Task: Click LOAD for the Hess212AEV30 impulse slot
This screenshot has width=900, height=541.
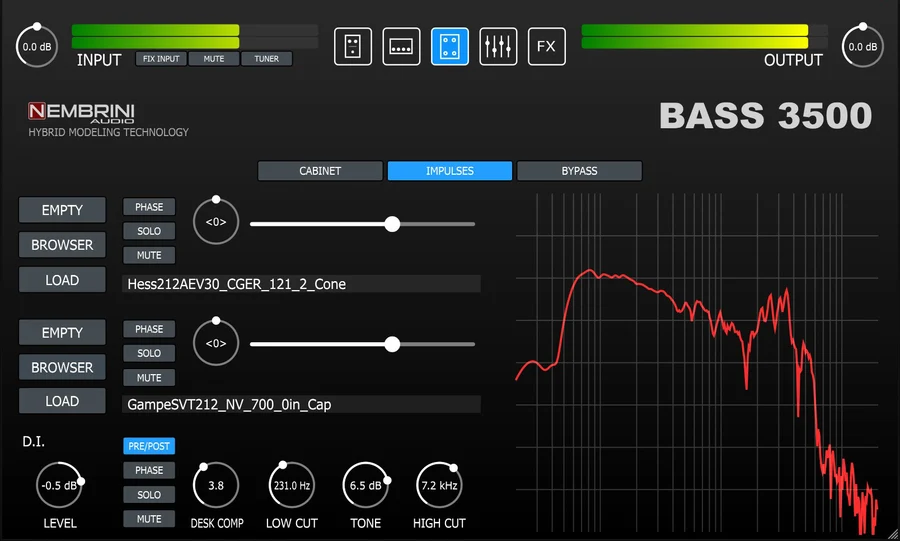Action: (x=62, y=280)
